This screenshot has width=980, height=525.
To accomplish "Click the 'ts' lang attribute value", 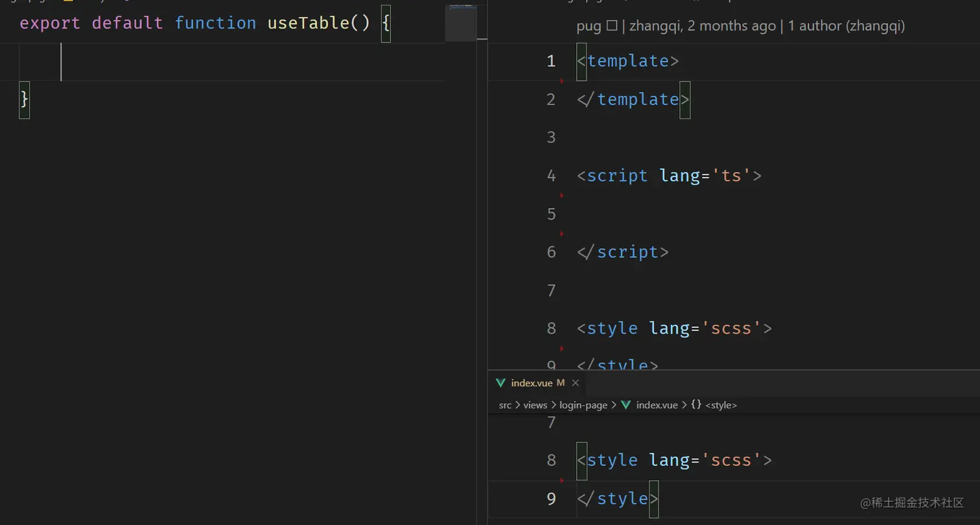I will pos(731,176).
